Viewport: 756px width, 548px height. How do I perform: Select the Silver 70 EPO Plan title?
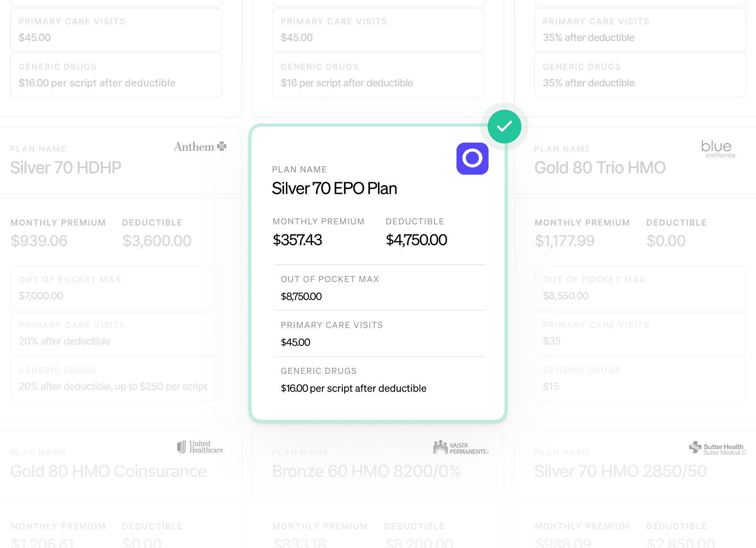click(x=334, y=188)
